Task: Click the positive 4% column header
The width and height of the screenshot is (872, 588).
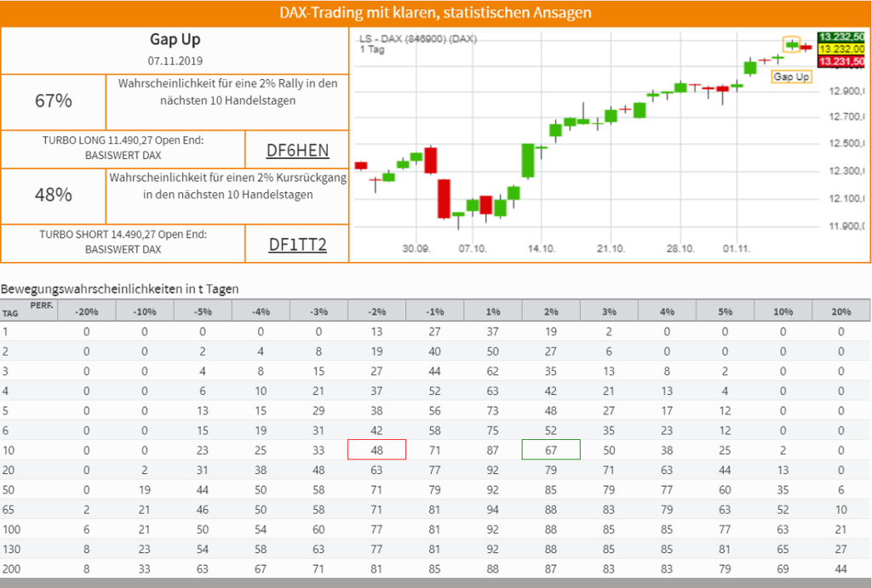Action: [667, 311]
